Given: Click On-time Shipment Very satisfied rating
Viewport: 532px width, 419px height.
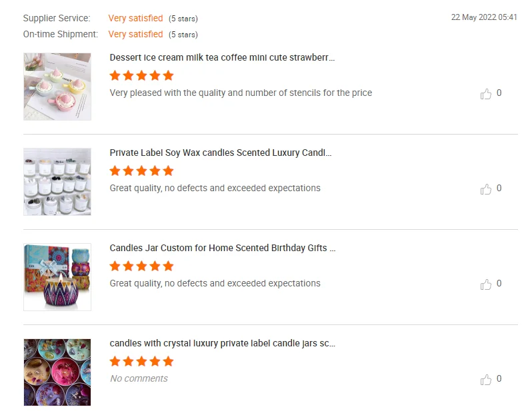Looking at the screenshot, I should pyautogui.click(x=135, y=34).
